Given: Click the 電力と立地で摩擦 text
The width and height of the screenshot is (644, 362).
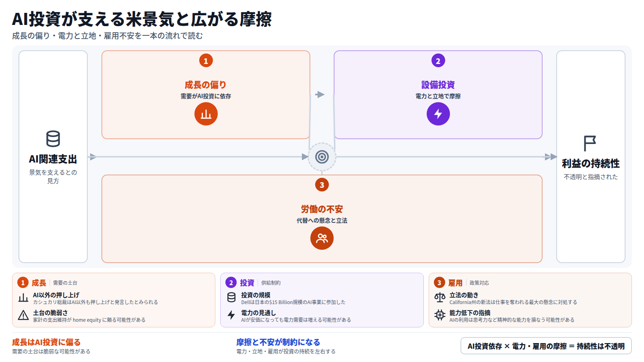Looking at the screenshot, I should [438, 96].
